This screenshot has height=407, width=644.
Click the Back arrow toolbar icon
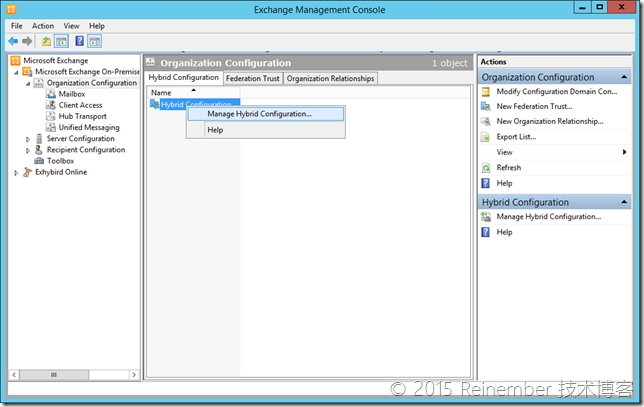(13, 41)
